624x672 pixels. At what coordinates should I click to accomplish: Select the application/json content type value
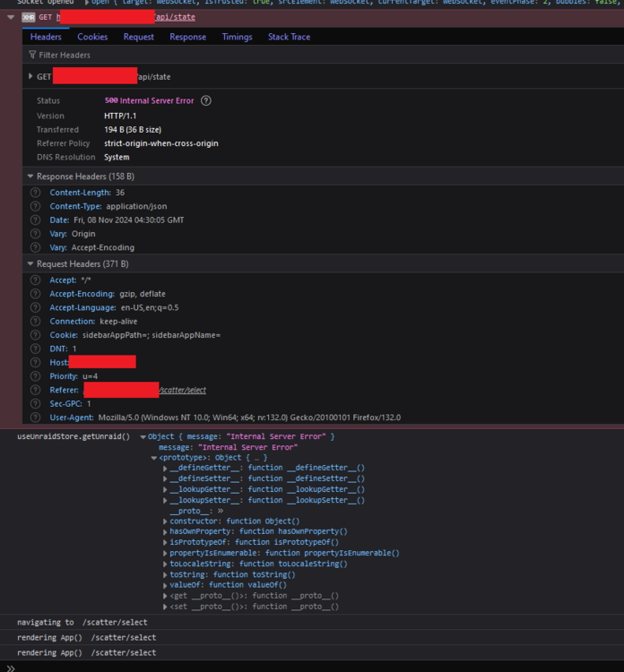(x=136, y=207)
